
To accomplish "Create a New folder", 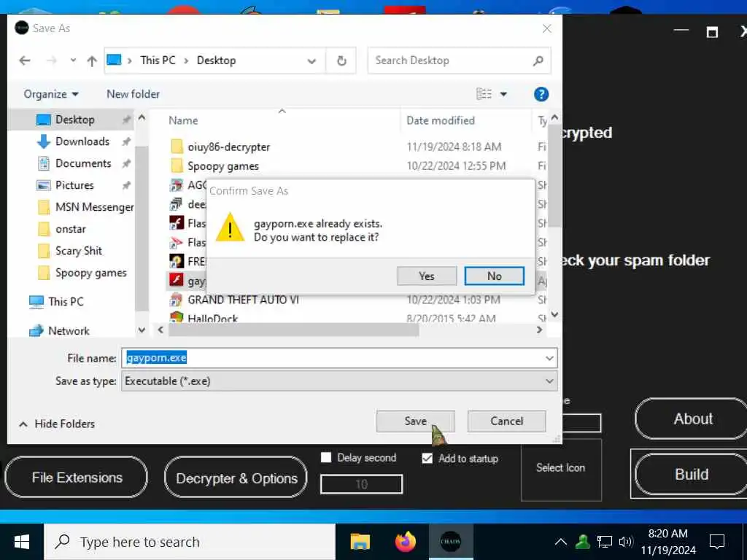I will pos(133,94).
